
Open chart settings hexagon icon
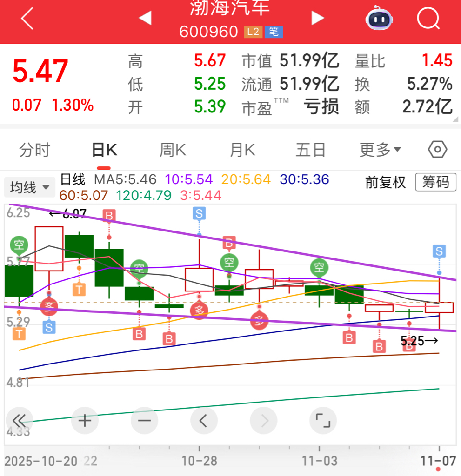coord(437,149)
